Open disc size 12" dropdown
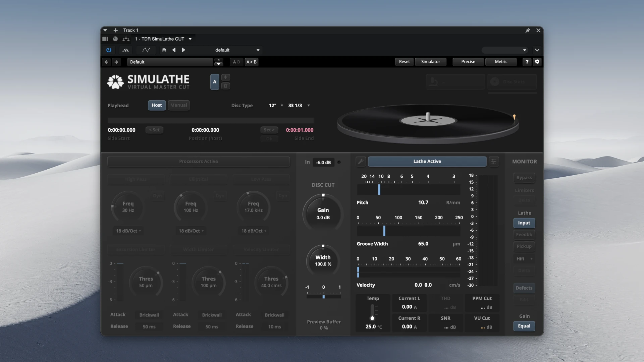 276,106
